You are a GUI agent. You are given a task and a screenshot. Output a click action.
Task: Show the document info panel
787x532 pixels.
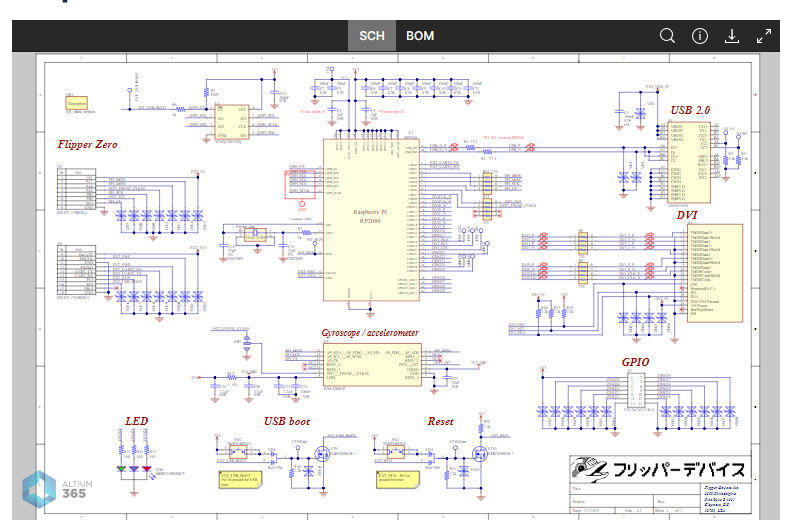click(700, 36)
